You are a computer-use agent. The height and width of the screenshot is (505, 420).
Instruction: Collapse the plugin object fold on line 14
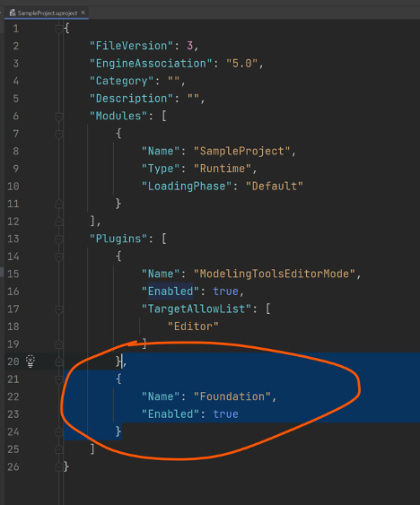pos(58,257)
